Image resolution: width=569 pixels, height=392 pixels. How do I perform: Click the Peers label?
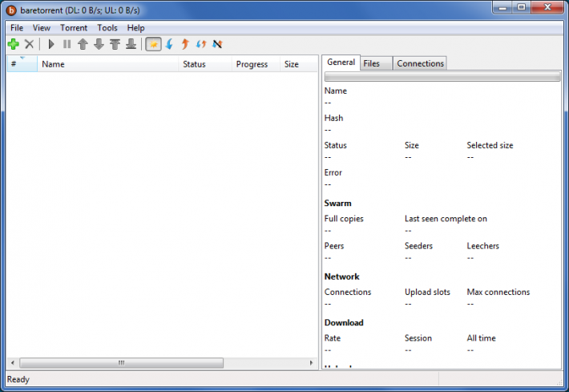click(x=334, y=246)
